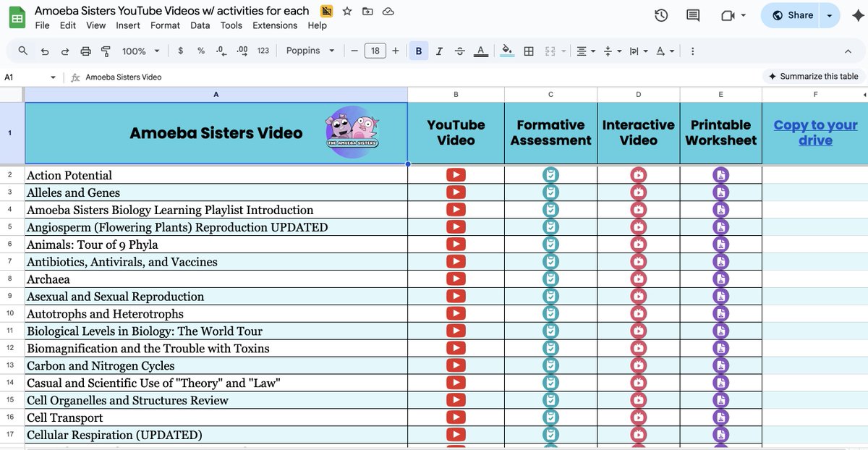868x450 pixels.
Task: Star this spreadsheet document
Action: 347,12
